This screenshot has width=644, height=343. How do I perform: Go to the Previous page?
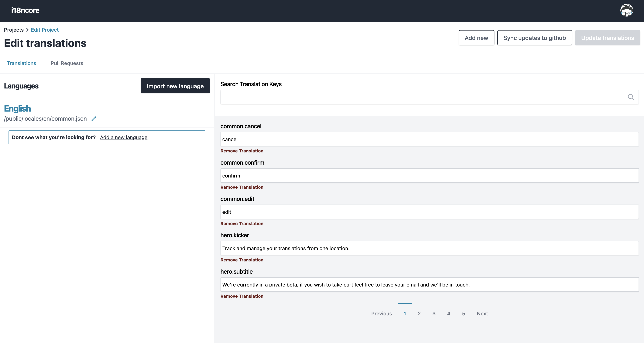coord(382,314)
